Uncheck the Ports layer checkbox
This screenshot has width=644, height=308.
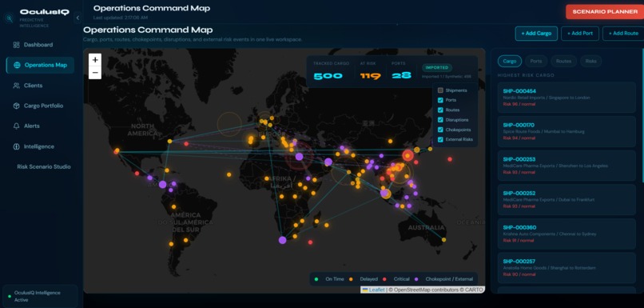(x=440, y=100)
